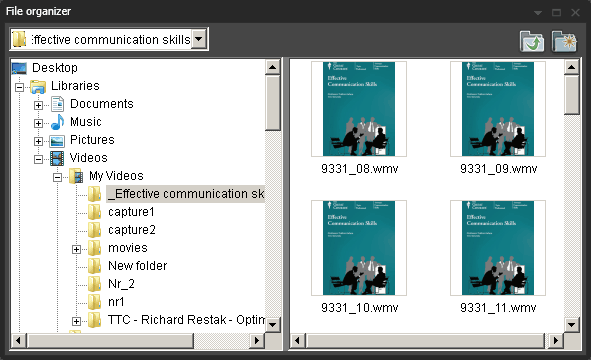Click the capture1 folder icon
Viewport: 591px width, 360px height.
(94, 212)
